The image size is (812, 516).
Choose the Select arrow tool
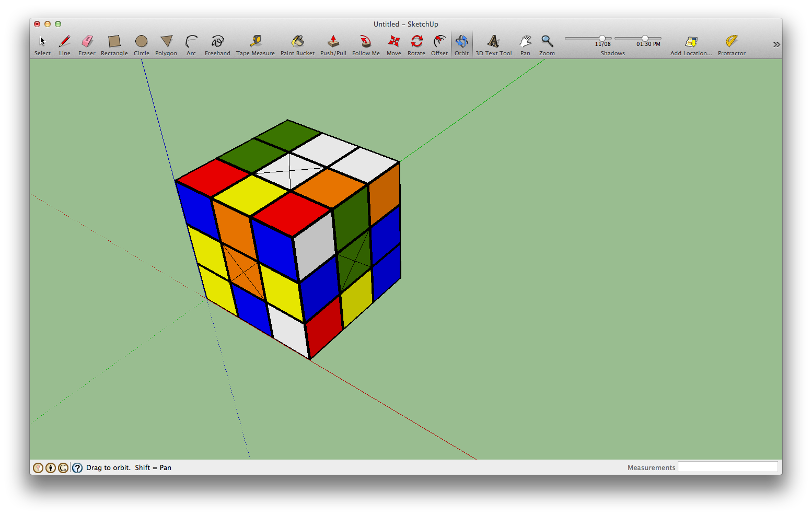click(42, 45)
